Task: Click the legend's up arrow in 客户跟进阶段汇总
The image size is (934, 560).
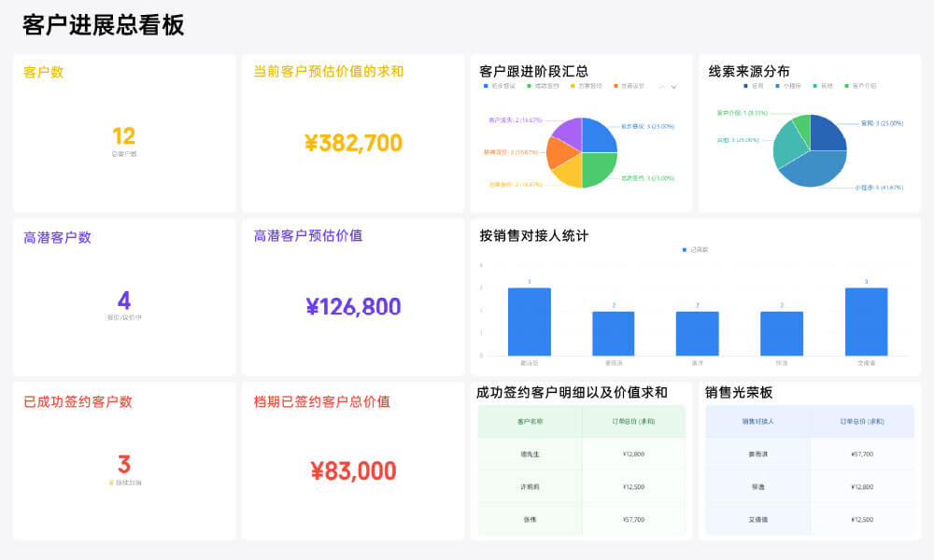Action: [x=662, y=87]
